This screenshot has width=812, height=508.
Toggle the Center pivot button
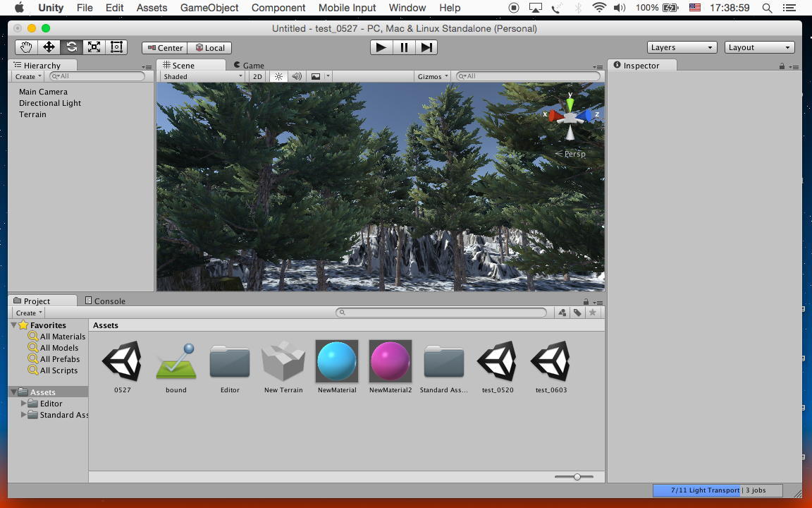[165, 48]
